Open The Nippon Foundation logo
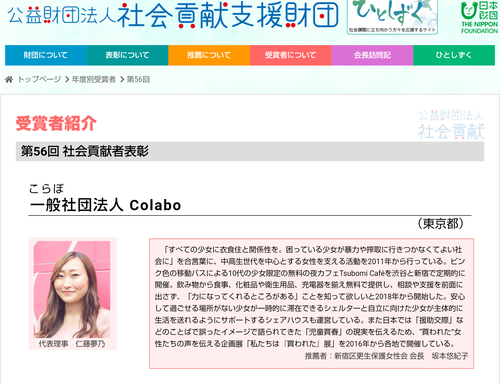This screenshot has height=384, width=500. (x=479, y=17)
